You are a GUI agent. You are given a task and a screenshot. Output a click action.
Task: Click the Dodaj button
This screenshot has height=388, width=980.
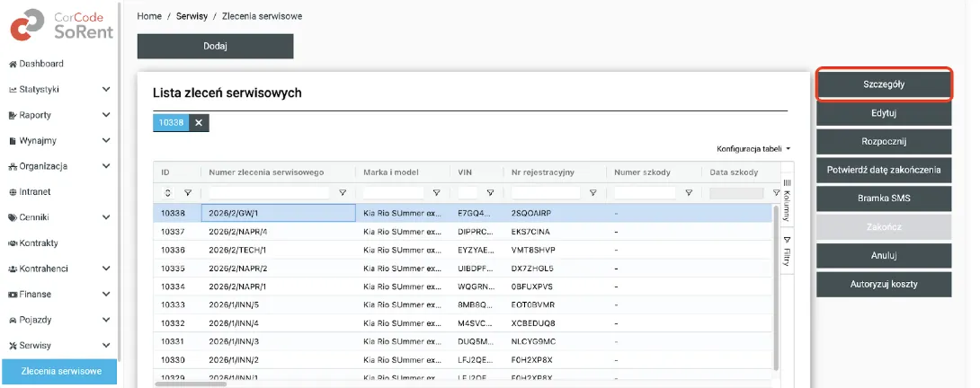click(215, 46)
